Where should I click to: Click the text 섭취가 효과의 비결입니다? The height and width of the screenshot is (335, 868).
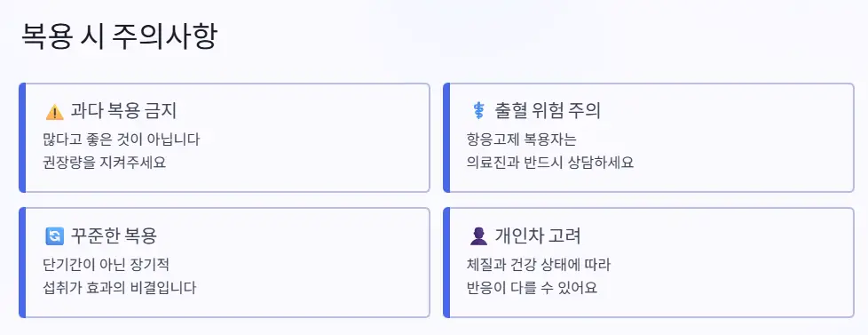[120, 289]
